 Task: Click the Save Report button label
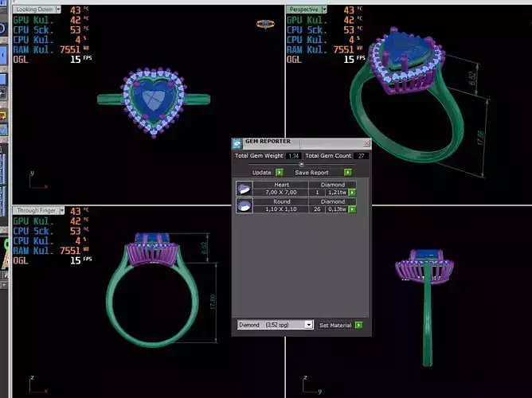(x=311, y=173)
